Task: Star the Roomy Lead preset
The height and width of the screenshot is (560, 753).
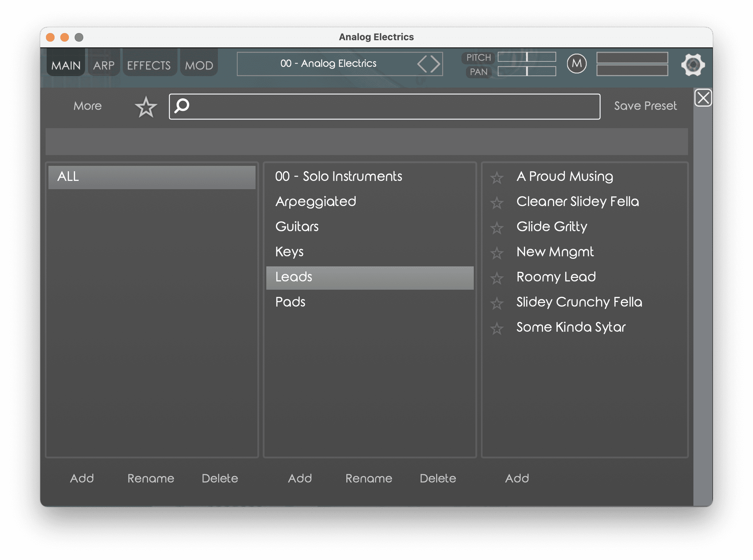Action: point(497,278)
